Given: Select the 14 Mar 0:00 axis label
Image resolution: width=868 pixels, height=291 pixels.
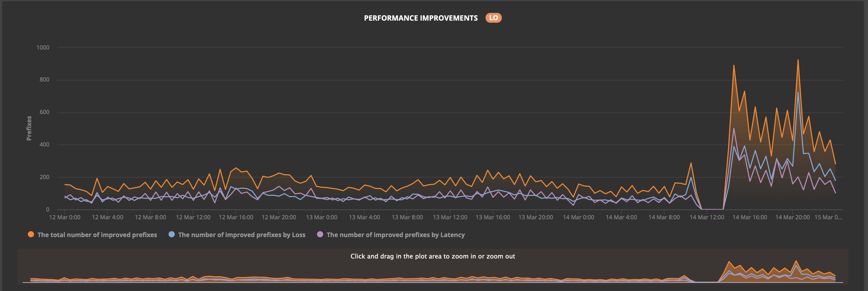Looking at the screenshot, I should 578,217.
